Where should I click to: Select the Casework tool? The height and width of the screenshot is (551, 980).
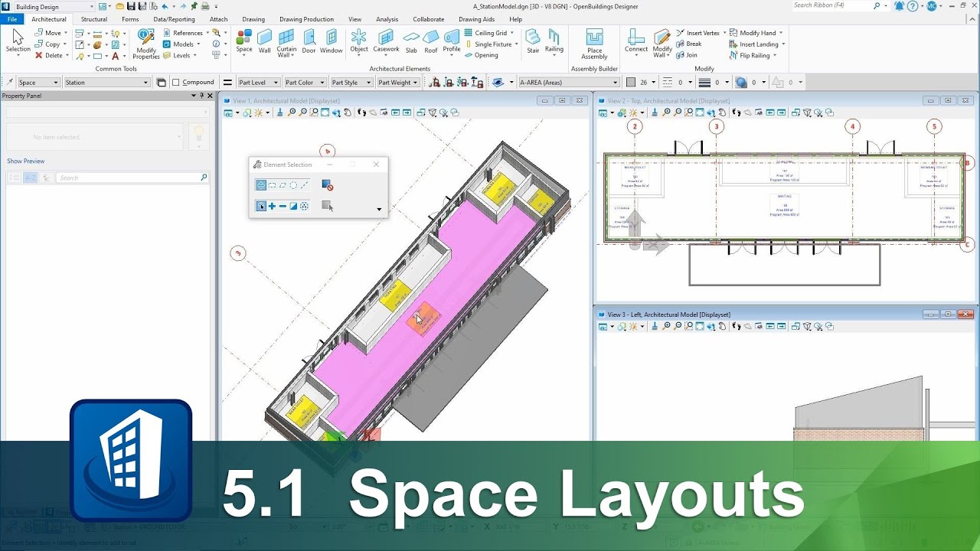[386, 41]
